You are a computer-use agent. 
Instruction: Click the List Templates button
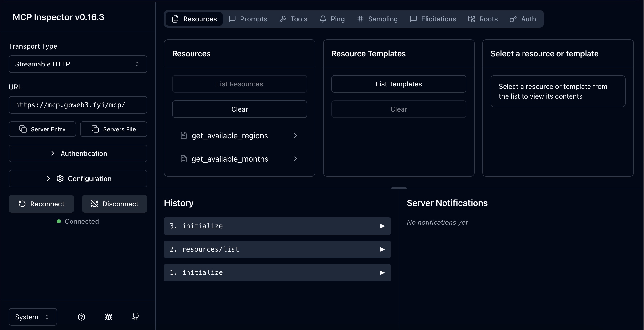[399, 84]
